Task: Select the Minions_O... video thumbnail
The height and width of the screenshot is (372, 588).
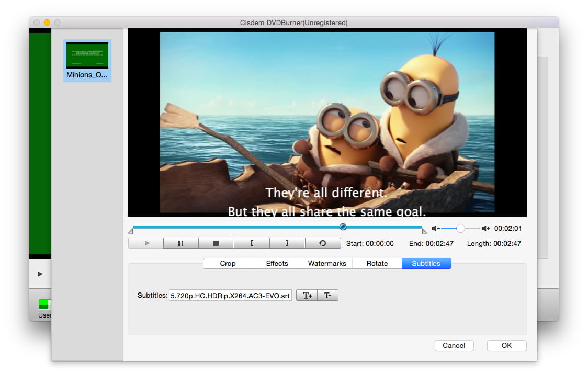Action: 87,61
